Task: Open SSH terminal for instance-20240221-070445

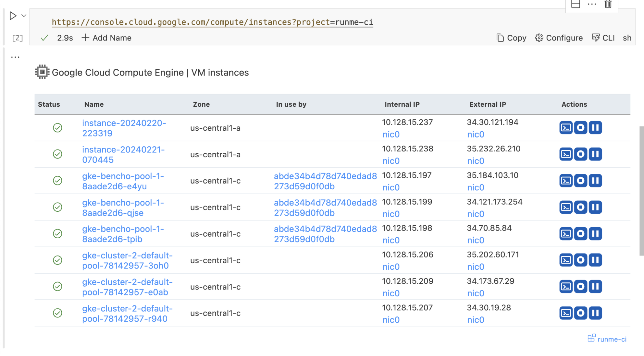Action: pos(566,154)
